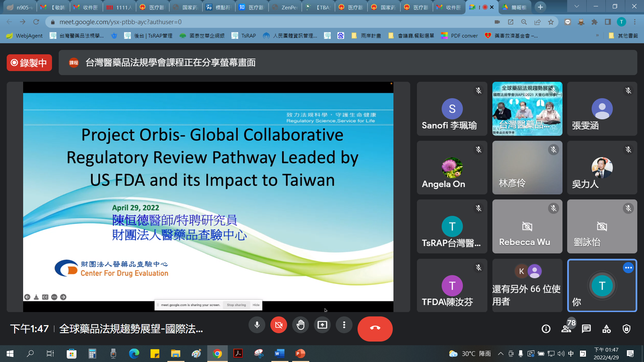Click Stop sharing in sharing bar
This screenshot has width=644, height=362.
pyautogui.click(x=236, y=305)
